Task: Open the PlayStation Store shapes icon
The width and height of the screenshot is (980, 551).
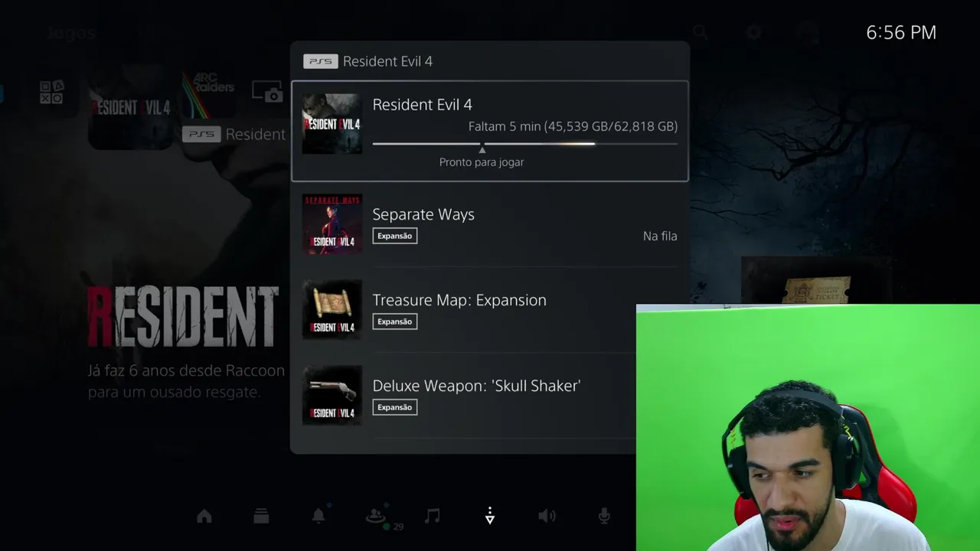Action: pos(52,93)
